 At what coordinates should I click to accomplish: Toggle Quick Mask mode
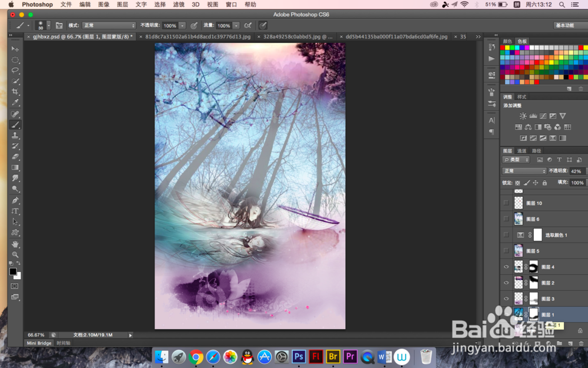point(15,286)
